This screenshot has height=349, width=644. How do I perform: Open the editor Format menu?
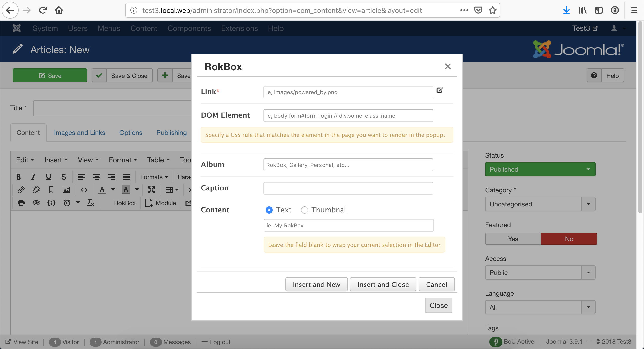123,160
